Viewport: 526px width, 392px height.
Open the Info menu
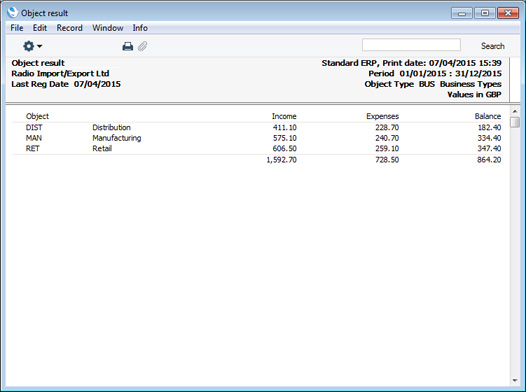tap(140, 28)
